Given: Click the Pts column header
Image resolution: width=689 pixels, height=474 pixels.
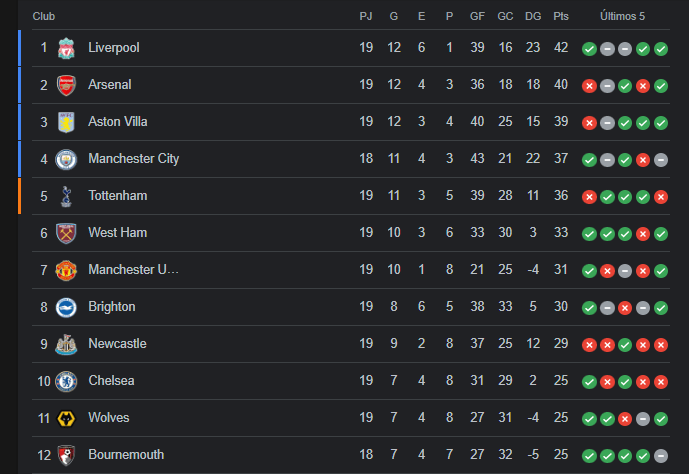Looking at the screenshot, I should (561, 16).
